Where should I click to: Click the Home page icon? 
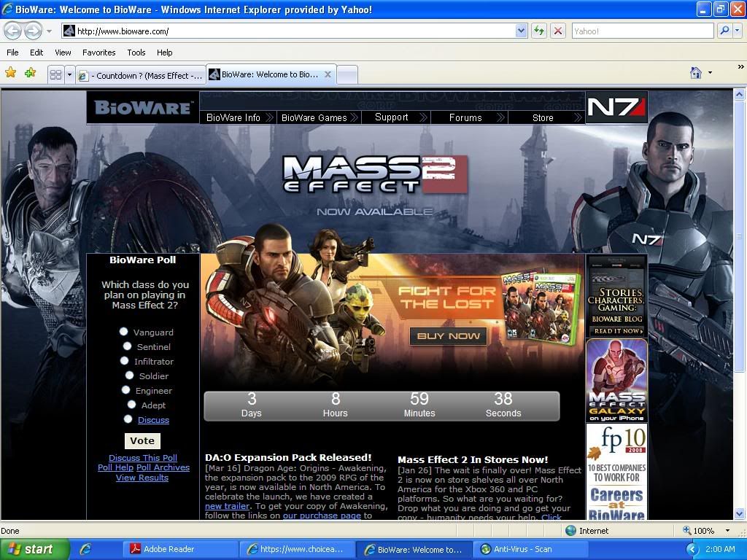[696, 73]
